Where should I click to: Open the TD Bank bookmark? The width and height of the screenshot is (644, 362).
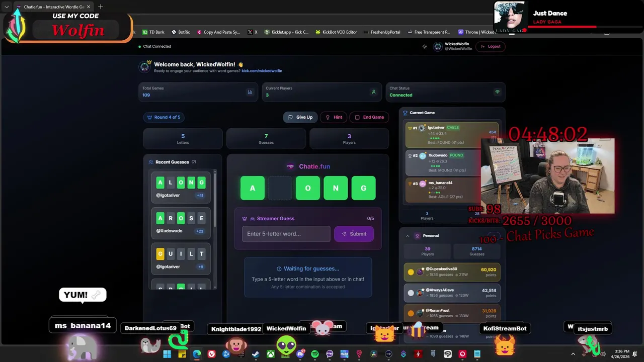pos(153,32)
